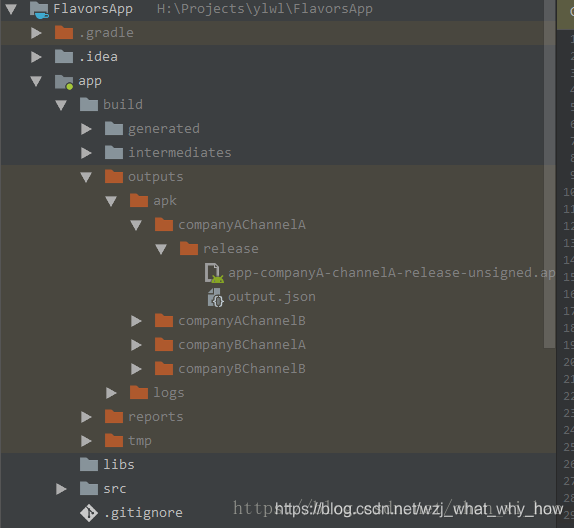Select the .gradle folder label
Viewport: 574px width, 528px height.
(x=106, y=33)
